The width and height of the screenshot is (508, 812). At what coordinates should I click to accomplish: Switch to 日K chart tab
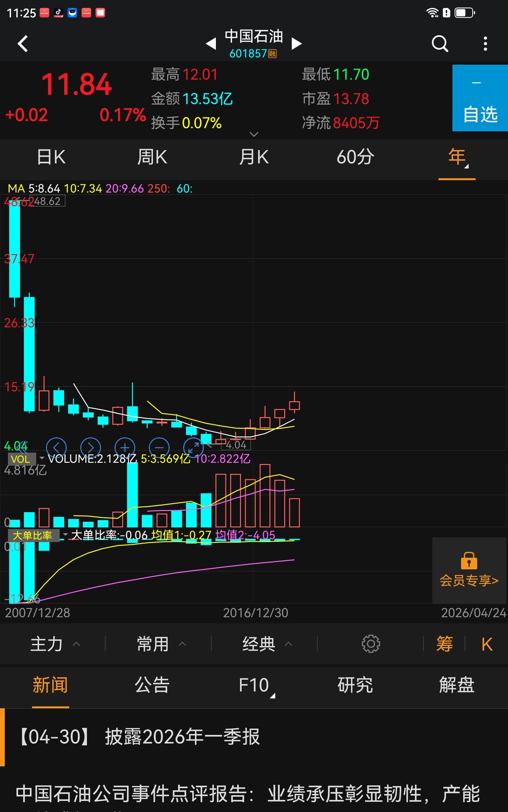pyautogui.click(x=51, y=157)
